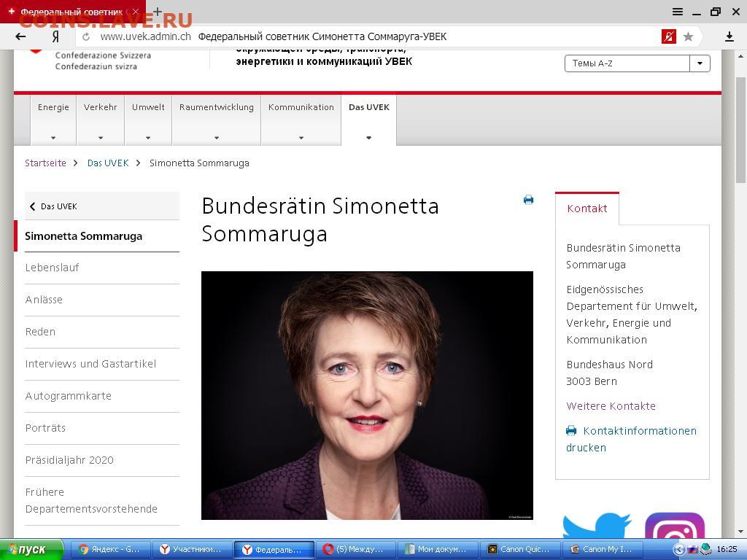Viewport: 747px width, 560px height.
Task: Open the Anlässe sidebar item
Action: coord(102,300)
